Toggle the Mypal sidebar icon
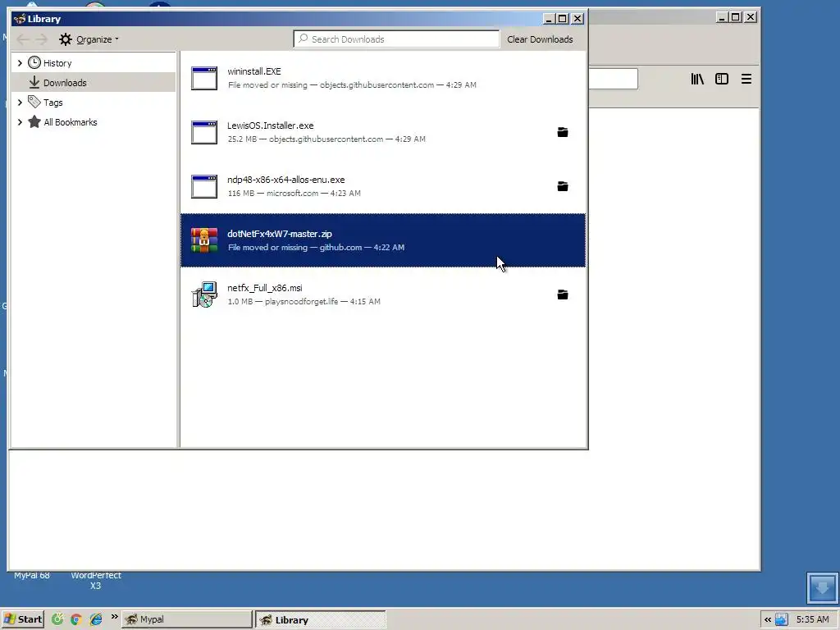This screenshot has height=630, width=840. (x=722, y=80)
